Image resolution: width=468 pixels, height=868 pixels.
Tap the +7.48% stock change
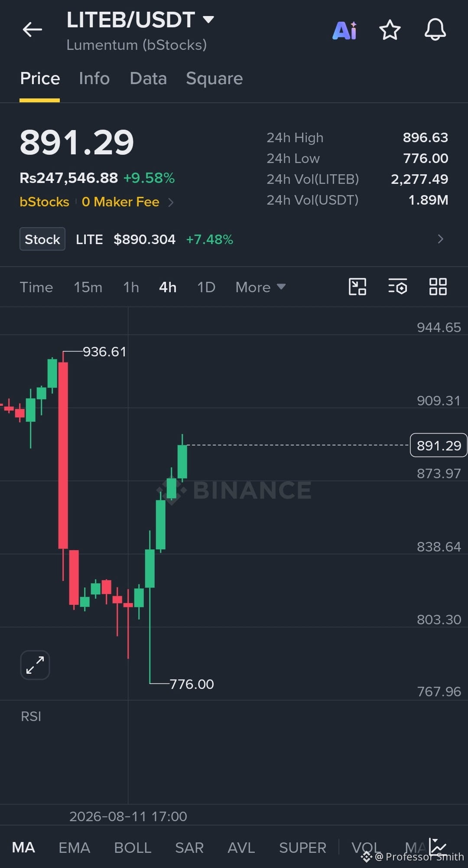[x=210, y=239]
